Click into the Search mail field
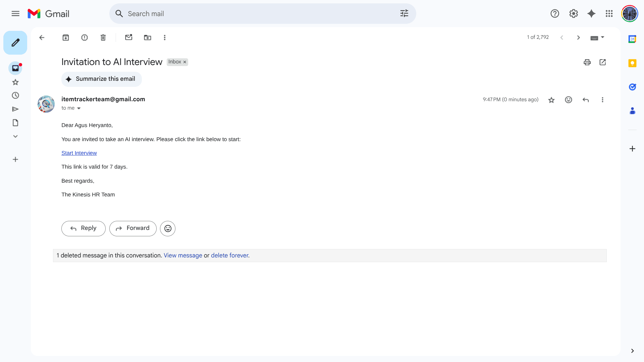Viewport: 644px width, 362px height. pos(255,14)
